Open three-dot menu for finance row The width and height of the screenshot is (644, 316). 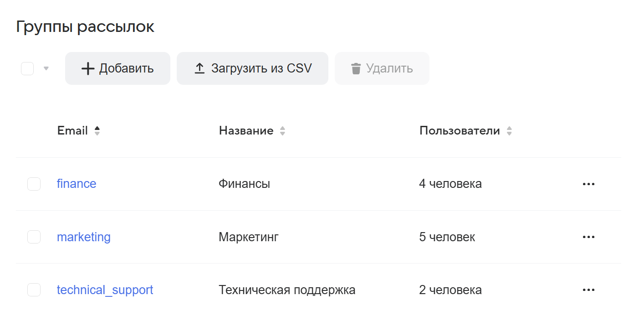588,184
